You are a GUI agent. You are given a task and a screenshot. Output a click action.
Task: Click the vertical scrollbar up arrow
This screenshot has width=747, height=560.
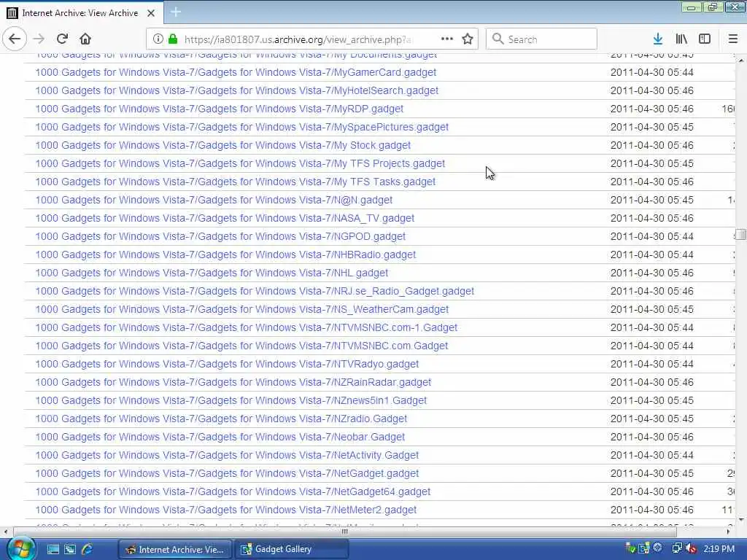click(x=741, y=61)
